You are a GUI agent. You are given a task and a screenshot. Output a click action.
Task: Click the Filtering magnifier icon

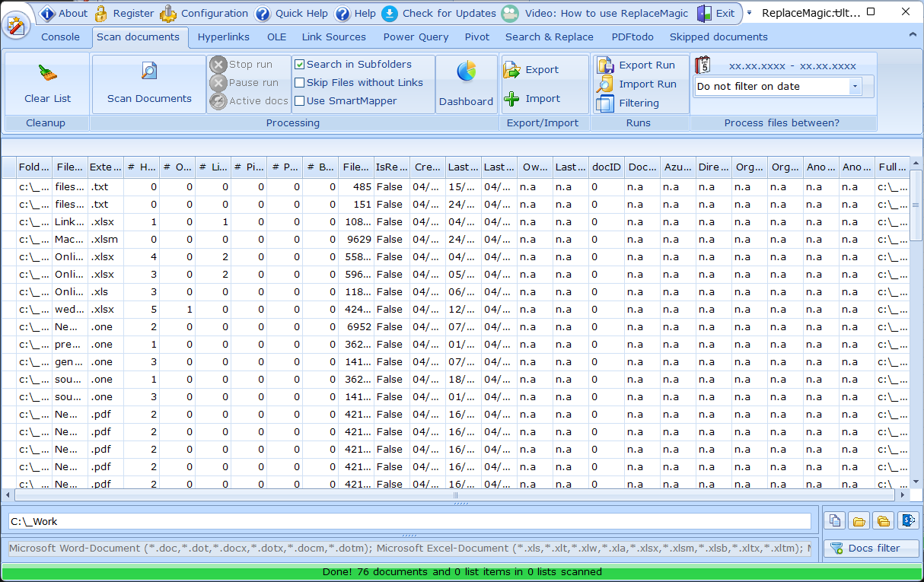click(x=605, y=103)
